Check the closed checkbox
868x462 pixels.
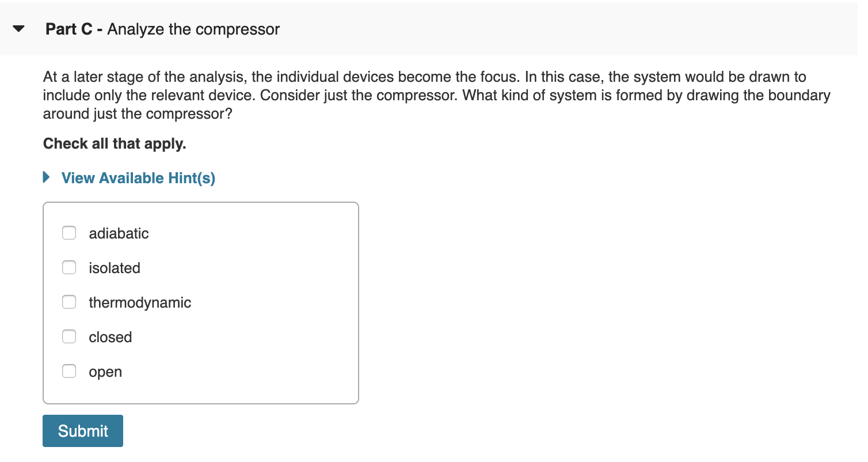coord(68,336)
